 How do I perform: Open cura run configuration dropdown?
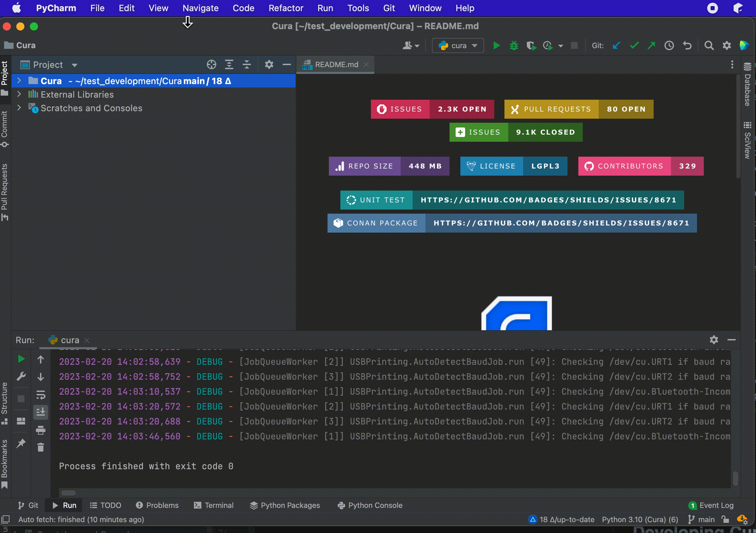pos(458,45)
